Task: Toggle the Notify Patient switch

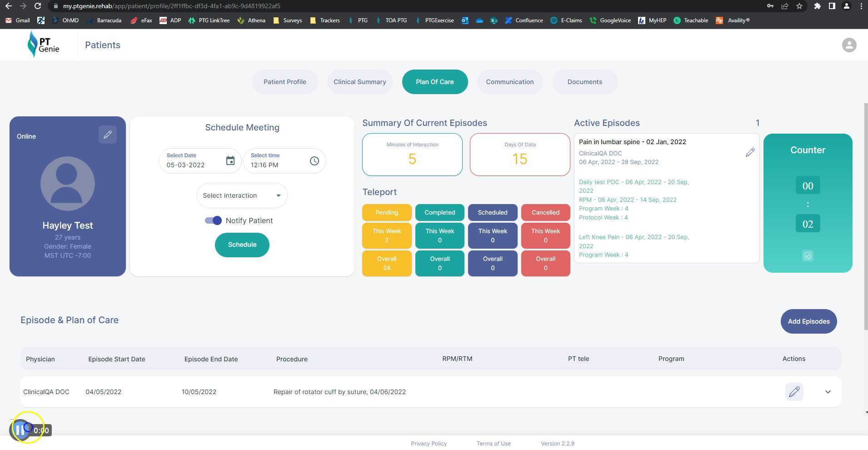Action: click(x=212, y=220)
